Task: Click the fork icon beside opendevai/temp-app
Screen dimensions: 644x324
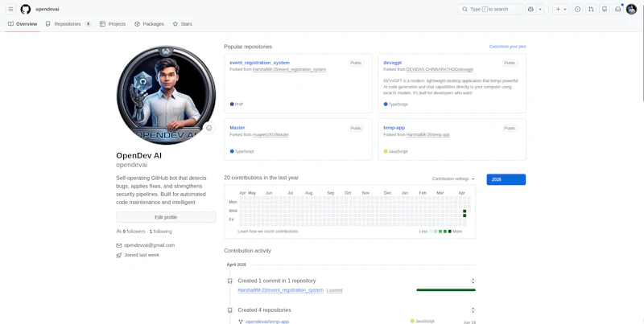Action: coord(241,322)
